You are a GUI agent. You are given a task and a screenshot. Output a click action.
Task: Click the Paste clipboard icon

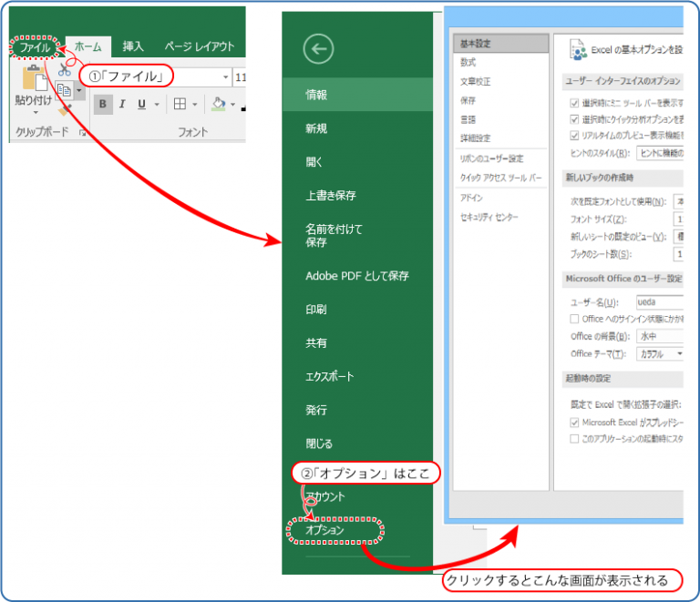coord(35,78)
